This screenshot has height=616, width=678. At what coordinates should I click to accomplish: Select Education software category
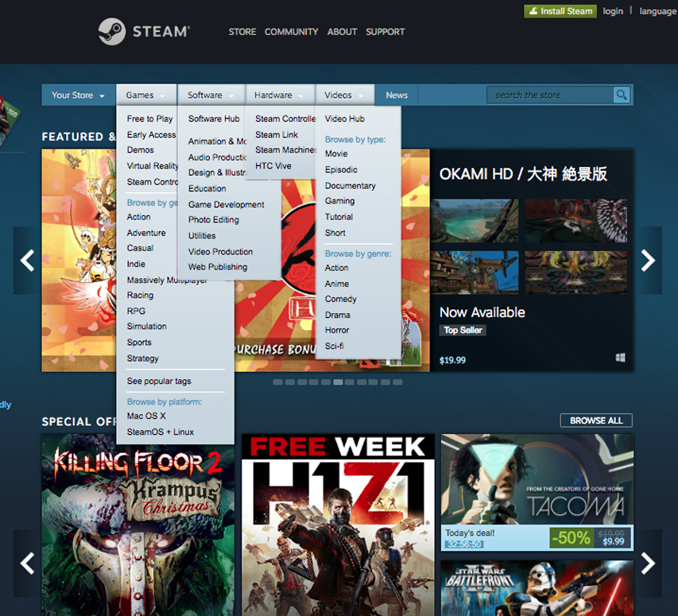coord(207,188)
